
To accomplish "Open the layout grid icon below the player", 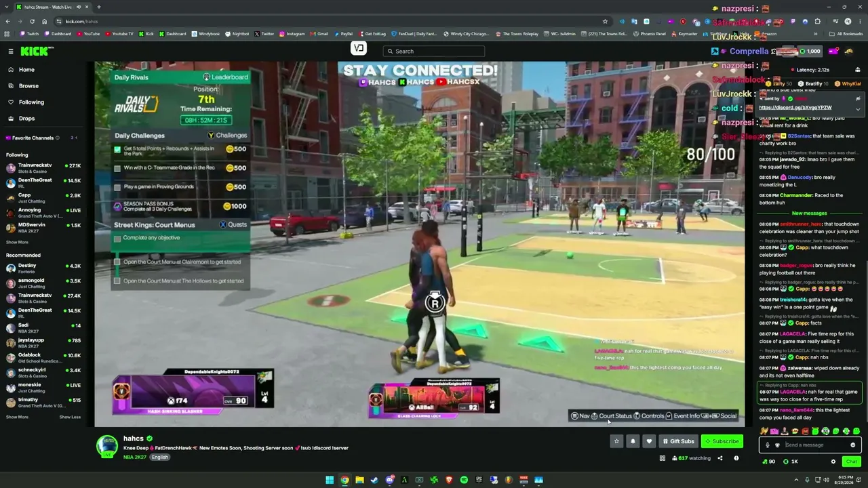I will [663, 458].
